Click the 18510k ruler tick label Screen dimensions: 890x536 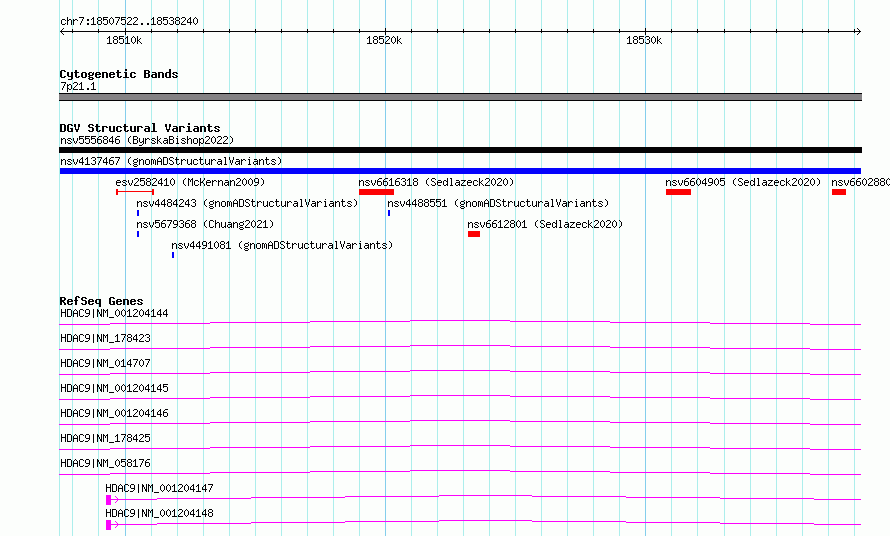click(x=124, y=40)
